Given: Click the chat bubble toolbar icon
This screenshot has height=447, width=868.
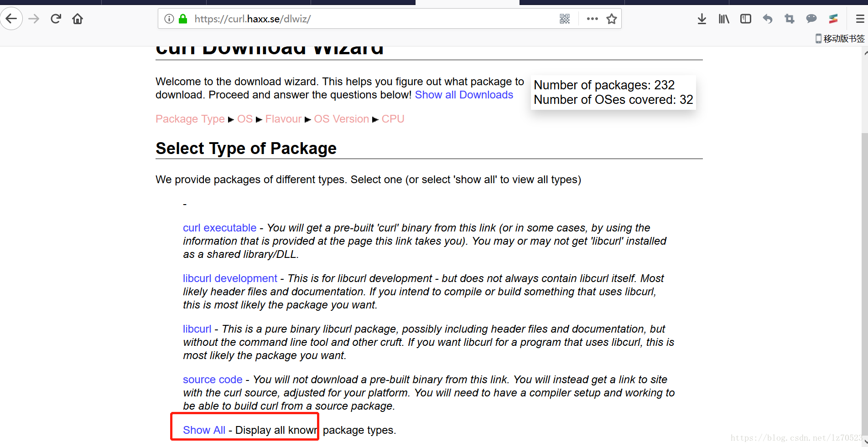Looking at the screenshot, I should coord(811,19).
